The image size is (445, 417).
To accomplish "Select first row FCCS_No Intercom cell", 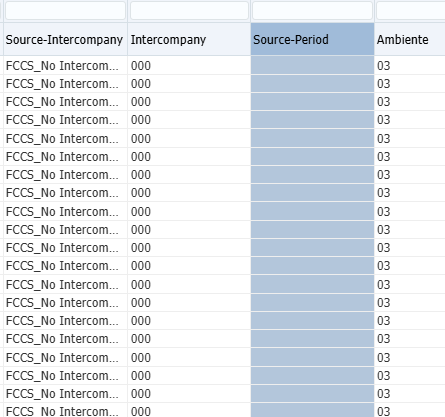I will point(65,65).
